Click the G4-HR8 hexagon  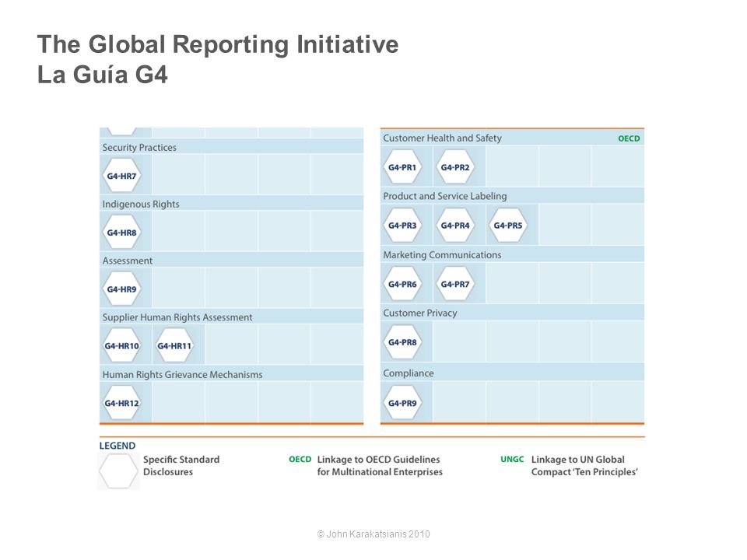(121, 233)
